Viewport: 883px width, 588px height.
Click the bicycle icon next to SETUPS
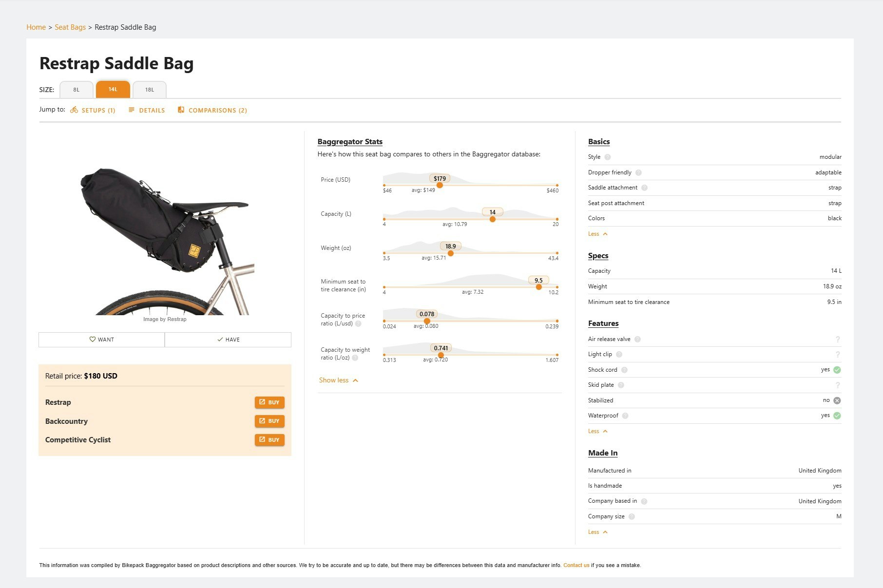point(74,110)
